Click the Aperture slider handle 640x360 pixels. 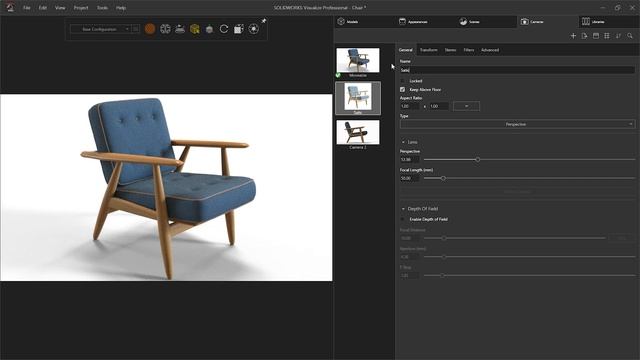(x=444, y=257)
